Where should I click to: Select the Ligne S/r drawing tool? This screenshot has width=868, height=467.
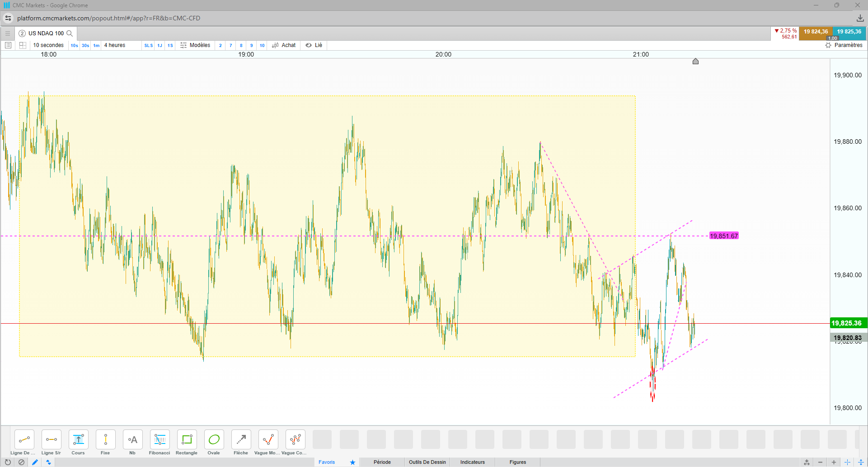tap(52, 439)
